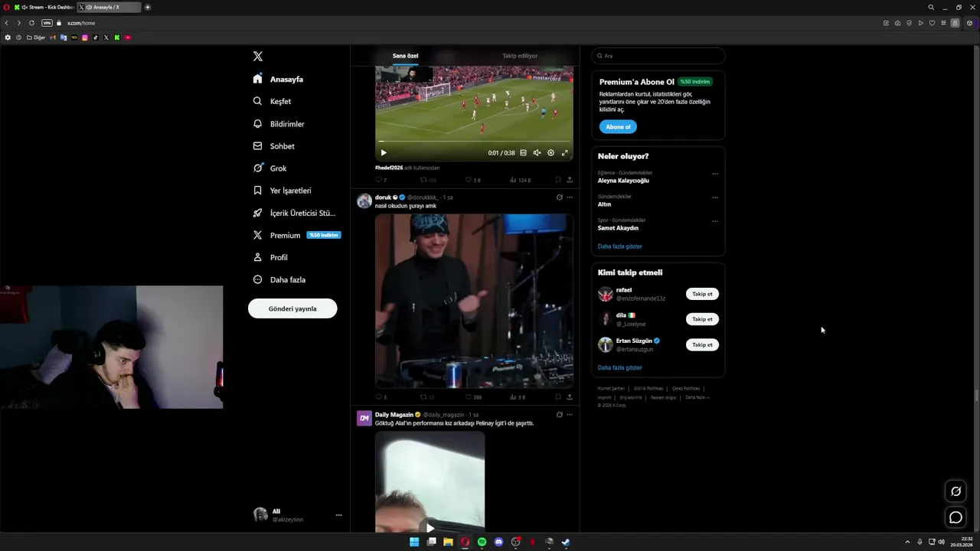This screenshot has width=980, height=551.
Task: Open options for Altın trend
Action: click(x=715, y=197)
